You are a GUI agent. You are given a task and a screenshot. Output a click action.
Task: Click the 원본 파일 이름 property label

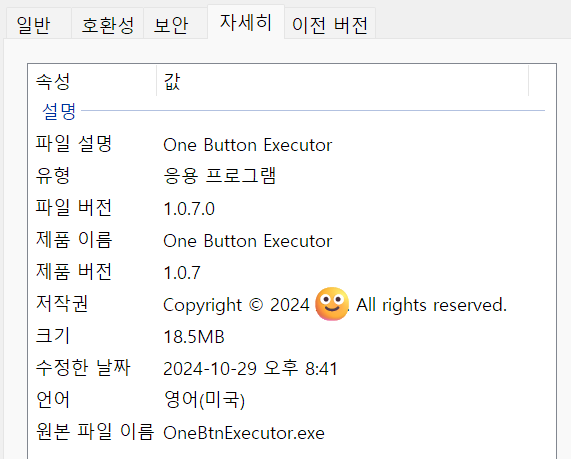[95, 432]
